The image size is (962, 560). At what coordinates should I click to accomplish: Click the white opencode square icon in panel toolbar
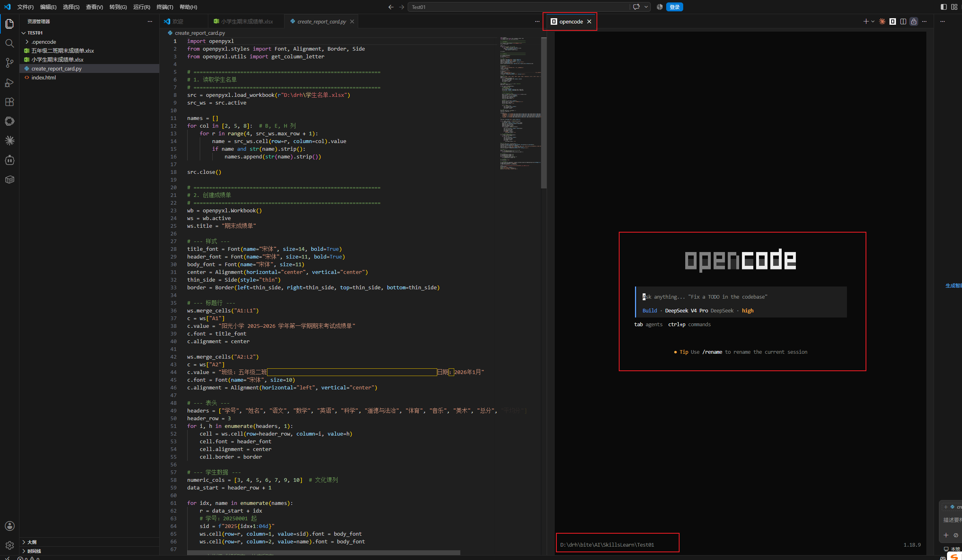click(x=892, y=21)
